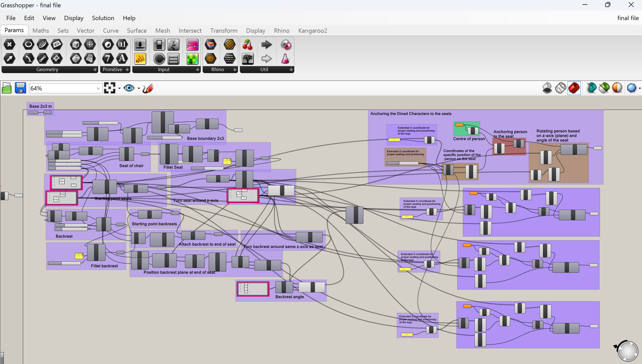Select the Cherry Picker util icon

248,45
